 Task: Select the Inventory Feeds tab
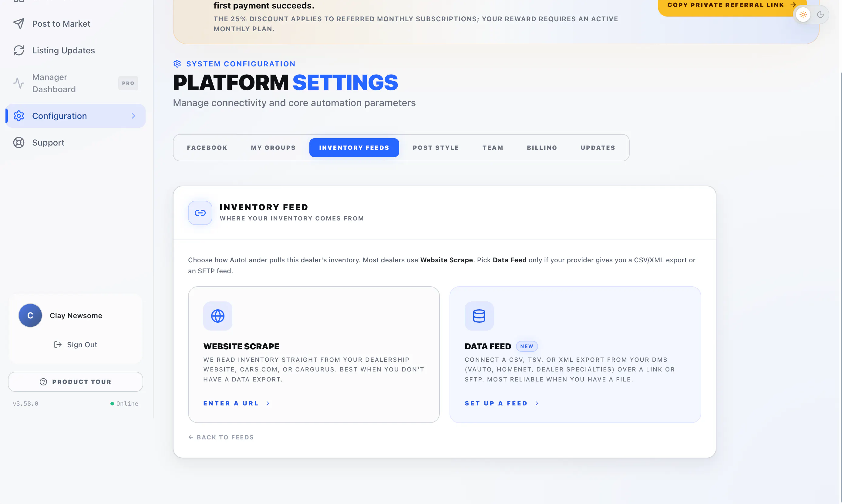(354, 148)
